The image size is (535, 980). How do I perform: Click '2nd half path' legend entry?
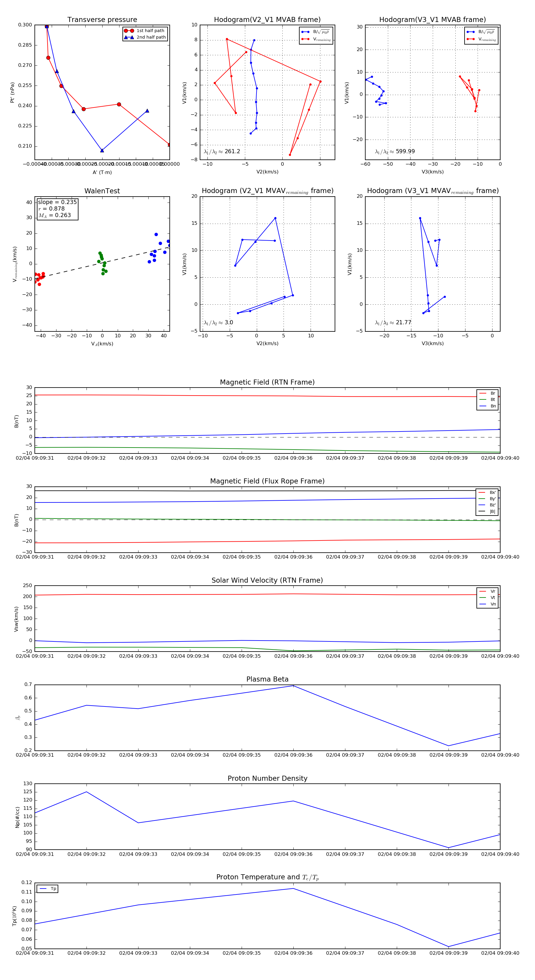145,37
